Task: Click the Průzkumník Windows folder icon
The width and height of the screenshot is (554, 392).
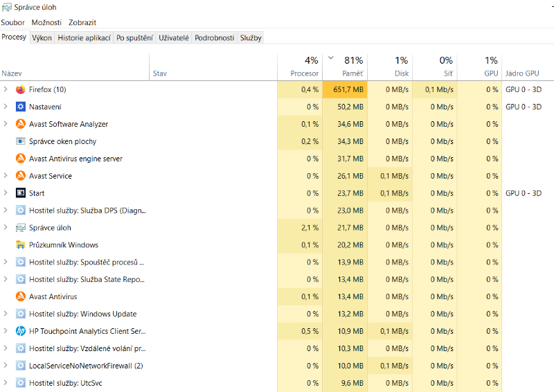Action: coord(21,244)
